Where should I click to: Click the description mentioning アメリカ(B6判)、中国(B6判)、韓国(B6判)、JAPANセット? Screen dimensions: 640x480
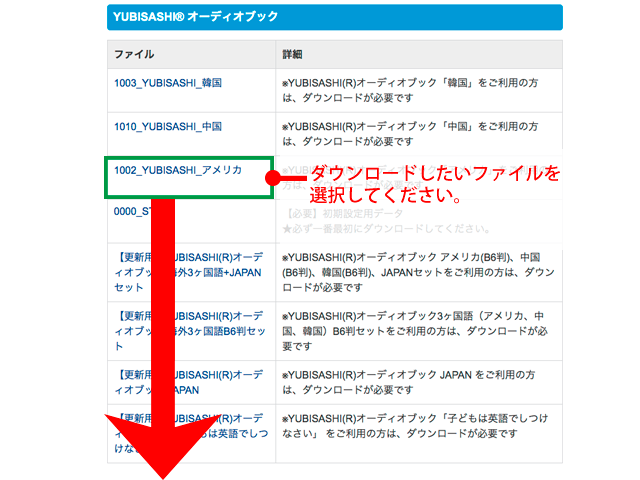418,272
